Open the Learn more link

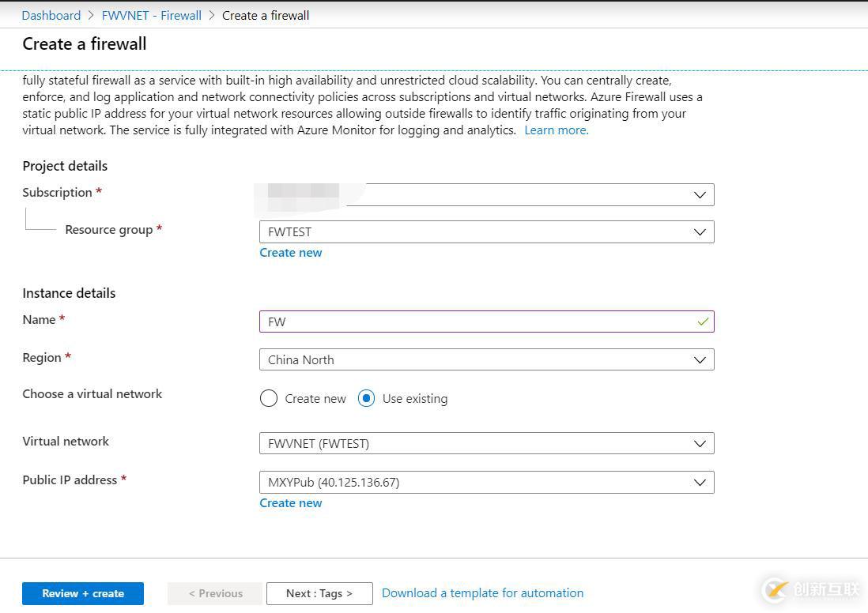click(x=556, y=130)
